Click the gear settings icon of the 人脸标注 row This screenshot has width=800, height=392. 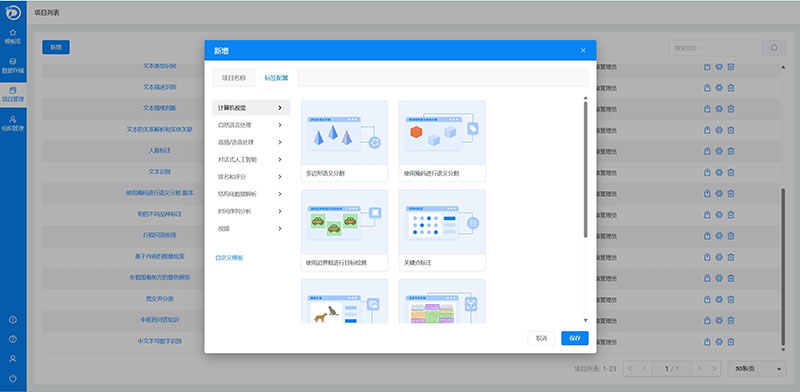(719, 151)
